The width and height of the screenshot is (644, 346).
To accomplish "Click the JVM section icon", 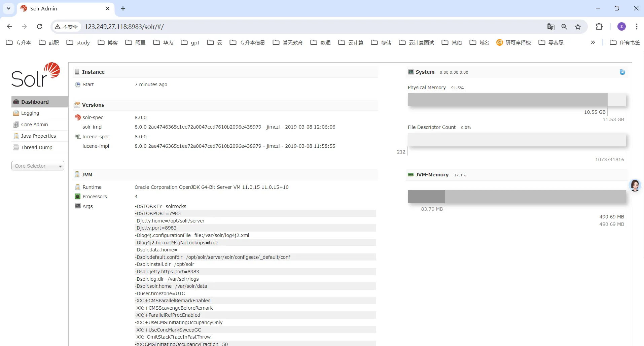I will tap(77, 175).
